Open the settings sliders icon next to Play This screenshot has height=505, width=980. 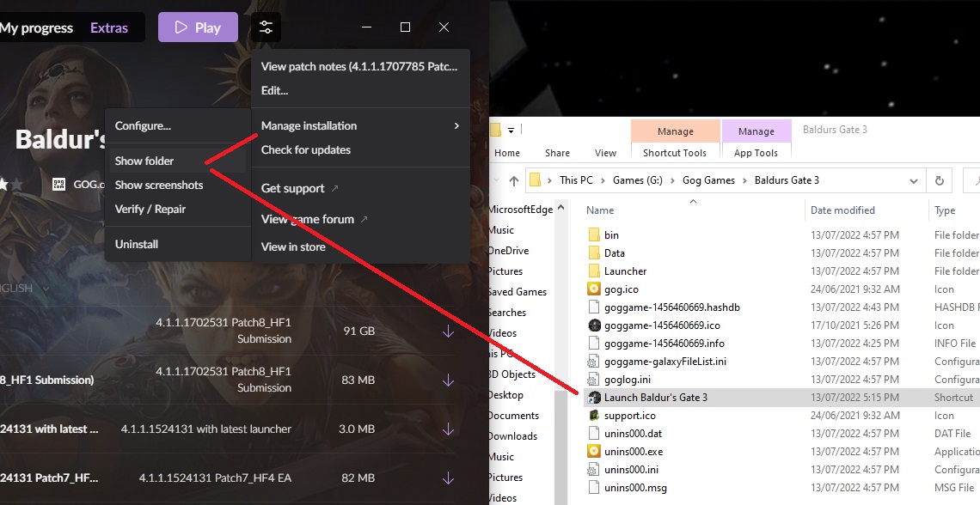pyautogui.click(x=266, y=27)
